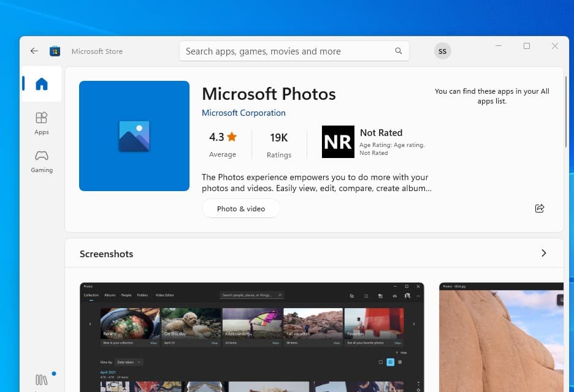Open the Microsoft Corporation publisher link
Image resolution: width=574 pixels, height=392 pixels.
click(x=243, y=113)
